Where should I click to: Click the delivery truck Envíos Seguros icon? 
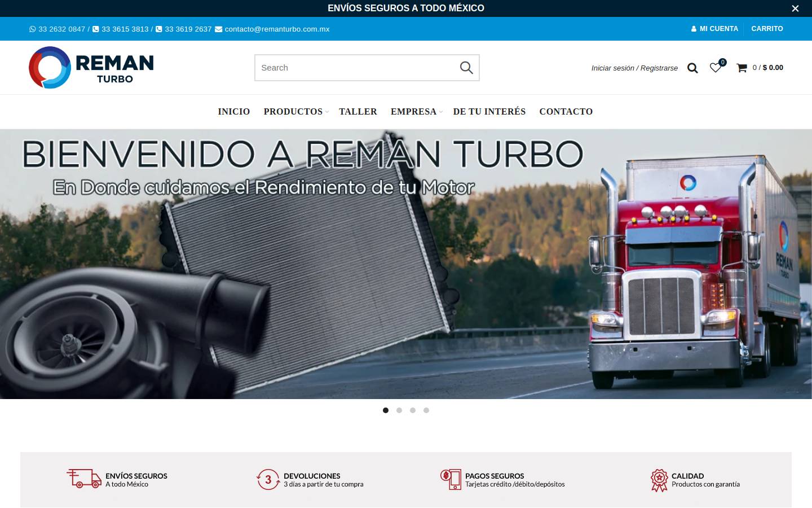point(84,479)
